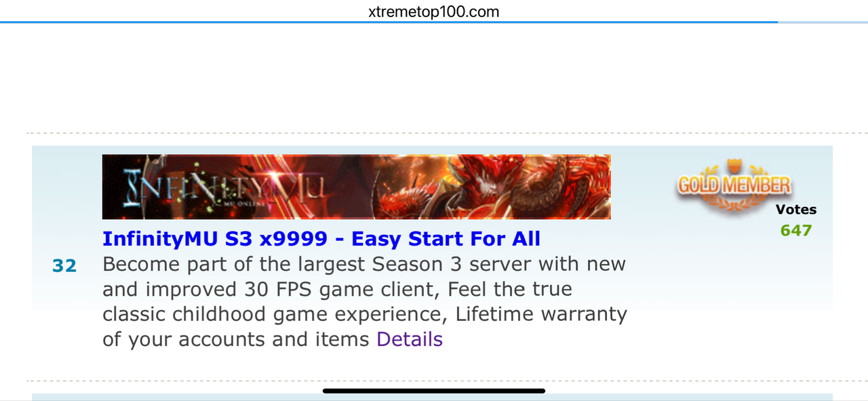This screenshot has width=868, height=401.
Task: Click the server description paragraph
Action: (x=365, y=301)
